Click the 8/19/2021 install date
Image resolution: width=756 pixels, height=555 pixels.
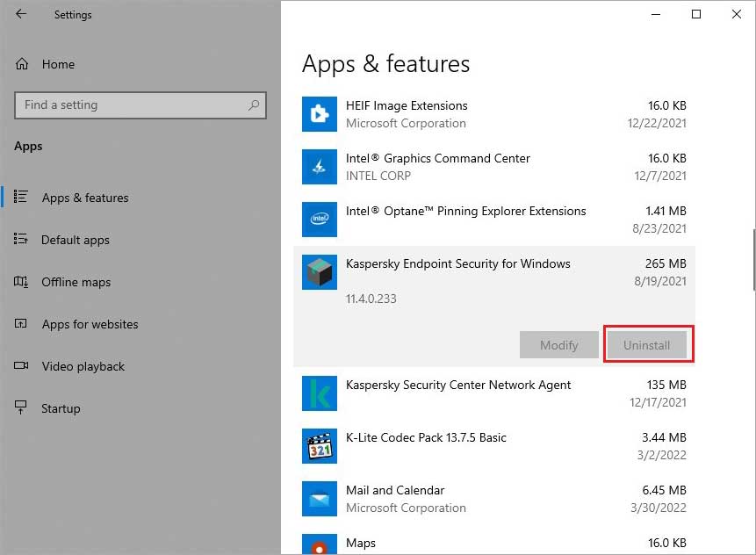(x=660, y=281)
